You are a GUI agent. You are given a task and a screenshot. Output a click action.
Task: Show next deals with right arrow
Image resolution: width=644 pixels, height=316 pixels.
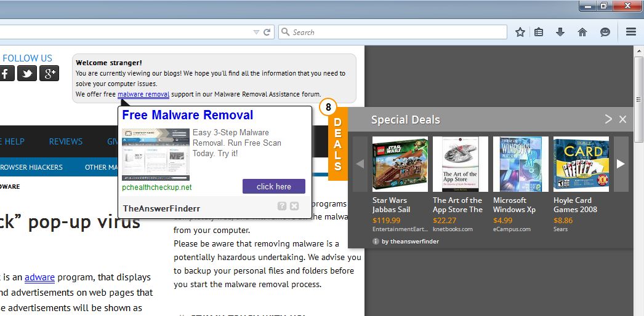pyautogui.click(x=621, y=164)
